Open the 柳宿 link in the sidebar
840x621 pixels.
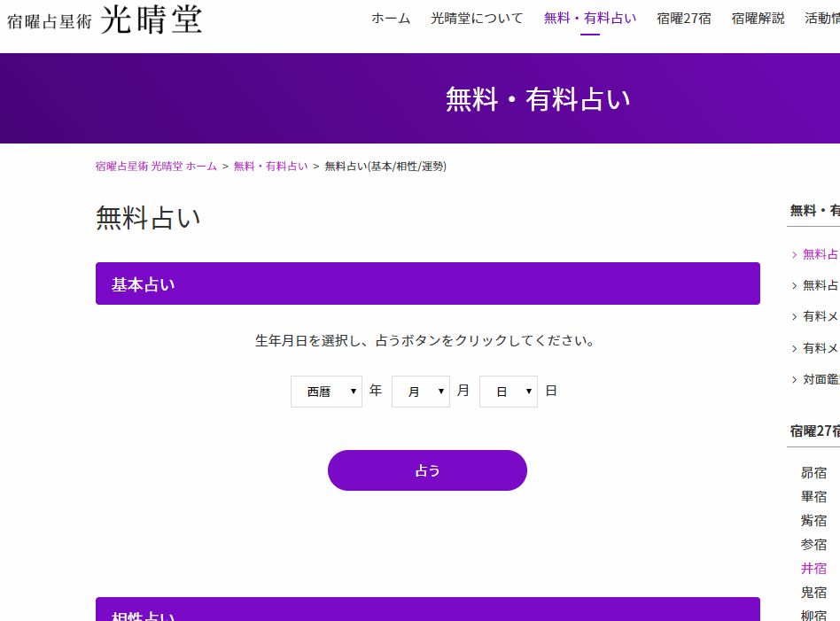813,614
